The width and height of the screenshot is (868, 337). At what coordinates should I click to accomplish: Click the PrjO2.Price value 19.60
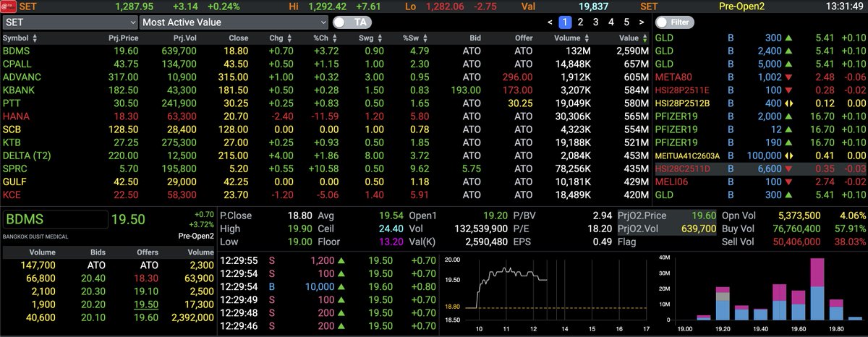point(704,216)
